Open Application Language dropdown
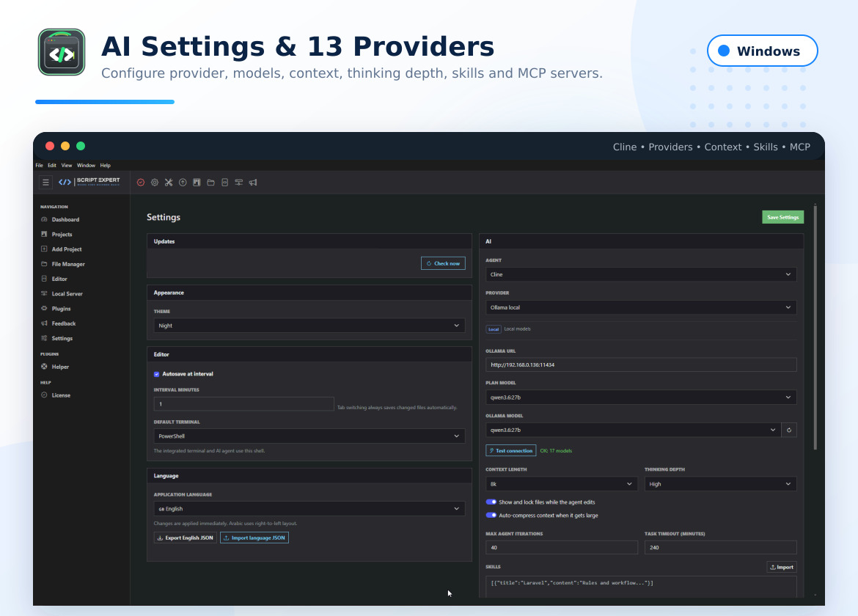The width and height of the screenshot is (858, 616). 309,509
